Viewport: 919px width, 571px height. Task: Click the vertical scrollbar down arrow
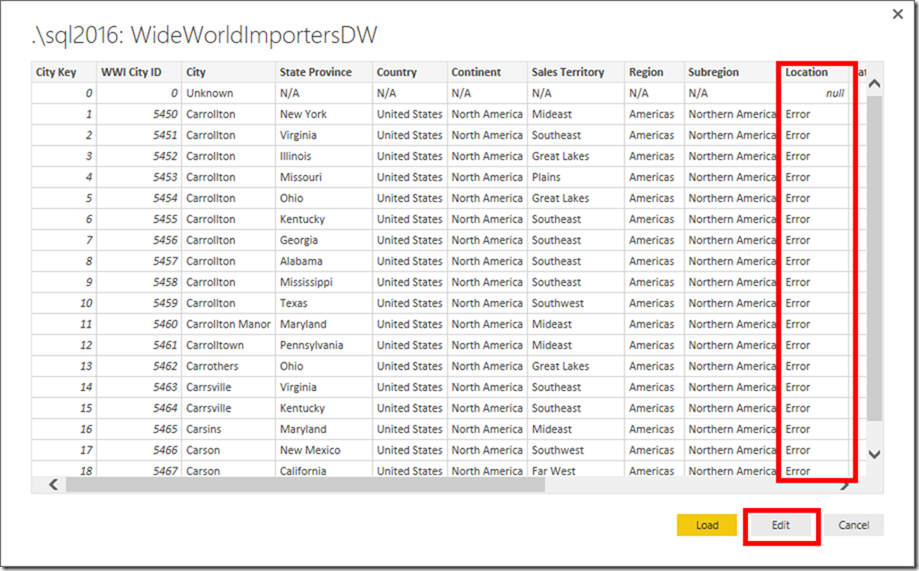click(874, 454)
